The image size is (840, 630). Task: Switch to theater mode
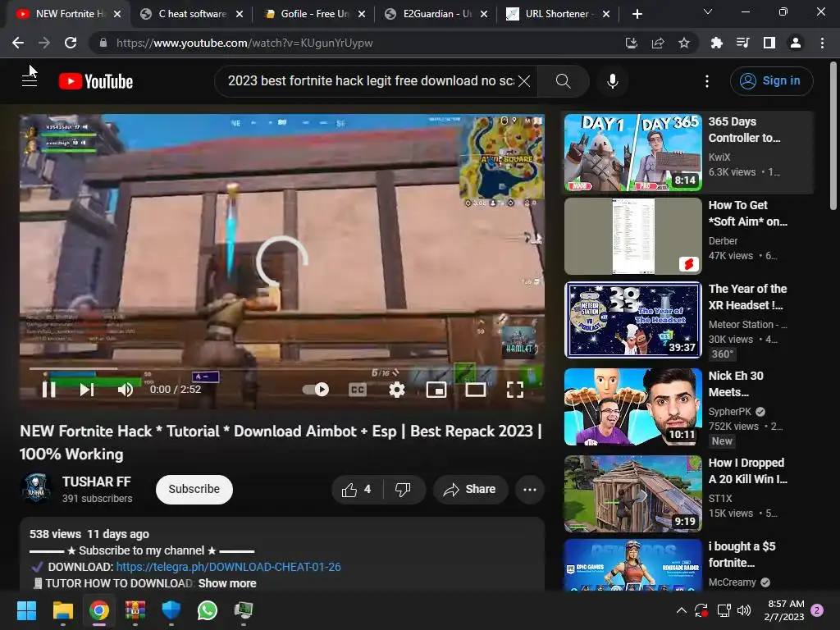coord(476,390)
